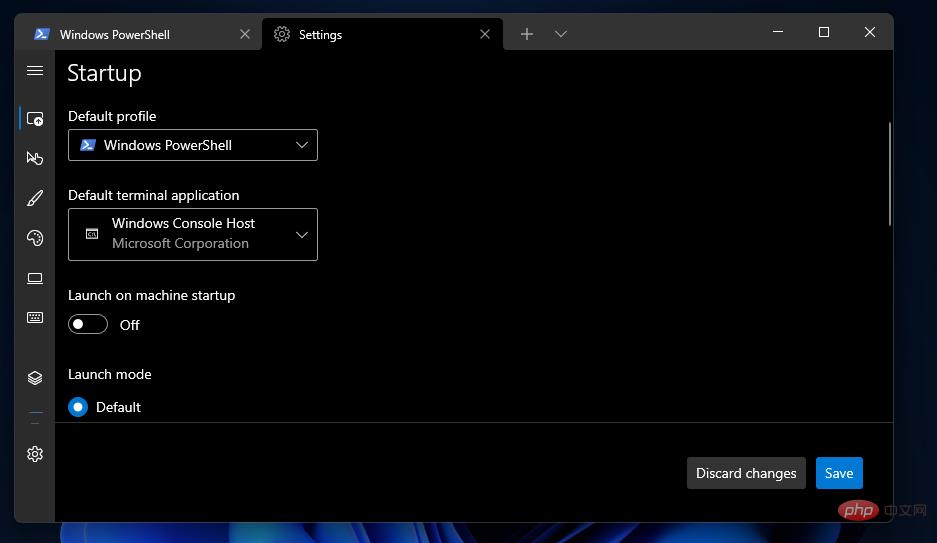This screenshot has height=543, width=937.
Task: Open the Default profile dropdown
Action: (193, 145)
